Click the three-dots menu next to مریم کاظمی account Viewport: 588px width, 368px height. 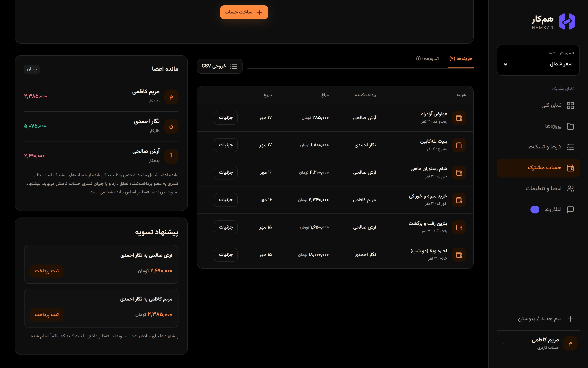coord(503,343)
